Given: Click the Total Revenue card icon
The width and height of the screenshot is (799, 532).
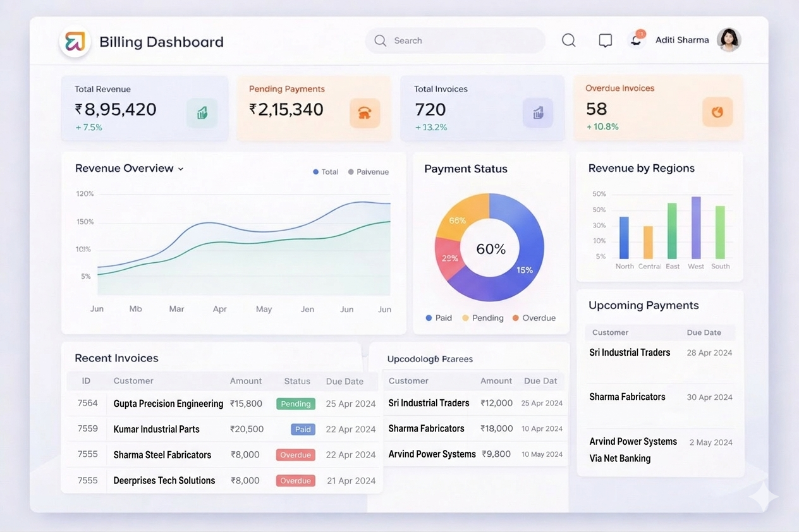Looking at the screenshot, I should (202, 113).
